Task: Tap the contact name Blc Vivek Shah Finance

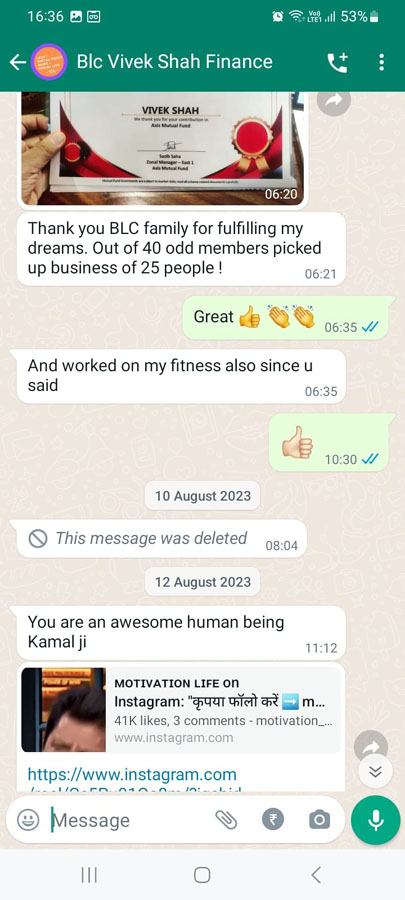Action: [x=174, y=61]
